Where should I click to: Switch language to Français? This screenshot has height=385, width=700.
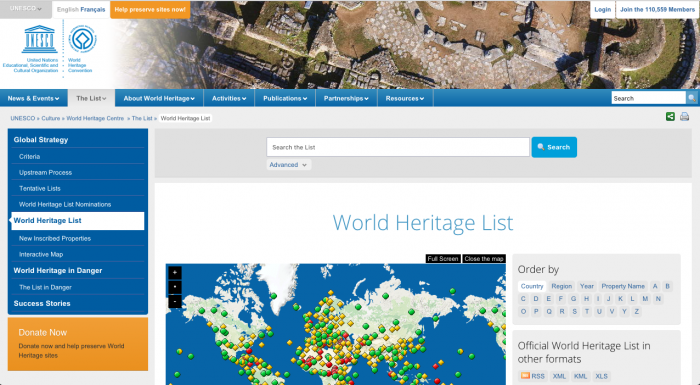pyautogui.click(x=93, y=9)
